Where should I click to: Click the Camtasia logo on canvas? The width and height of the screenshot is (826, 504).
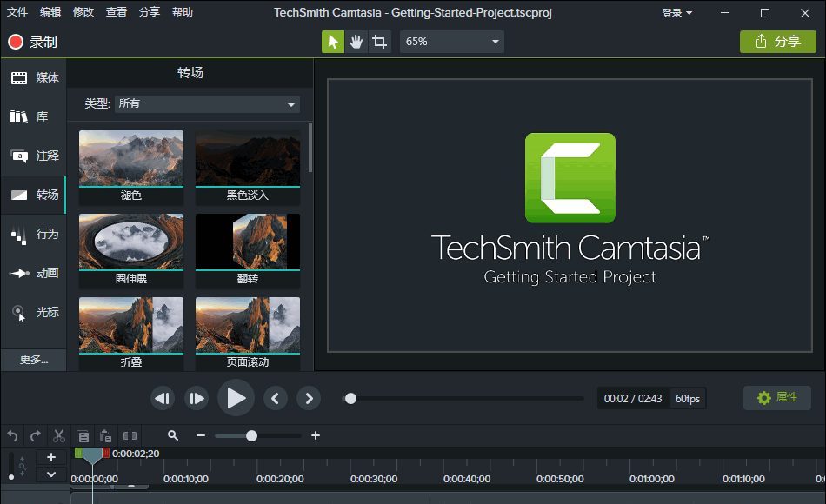(x=570, y=178)
